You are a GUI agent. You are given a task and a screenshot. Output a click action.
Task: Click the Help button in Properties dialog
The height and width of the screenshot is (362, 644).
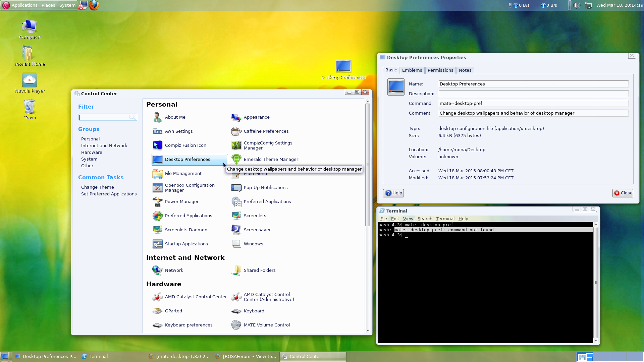coord(393,193)
